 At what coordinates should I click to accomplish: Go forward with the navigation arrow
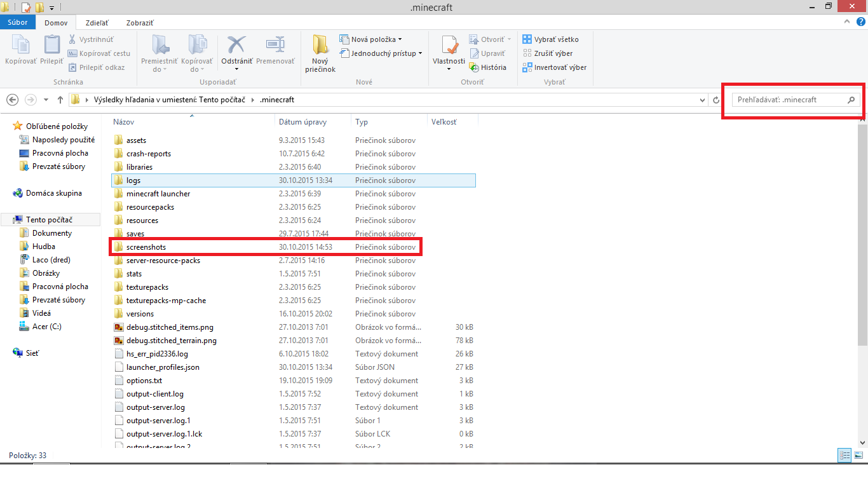click(x=30, y=100)
